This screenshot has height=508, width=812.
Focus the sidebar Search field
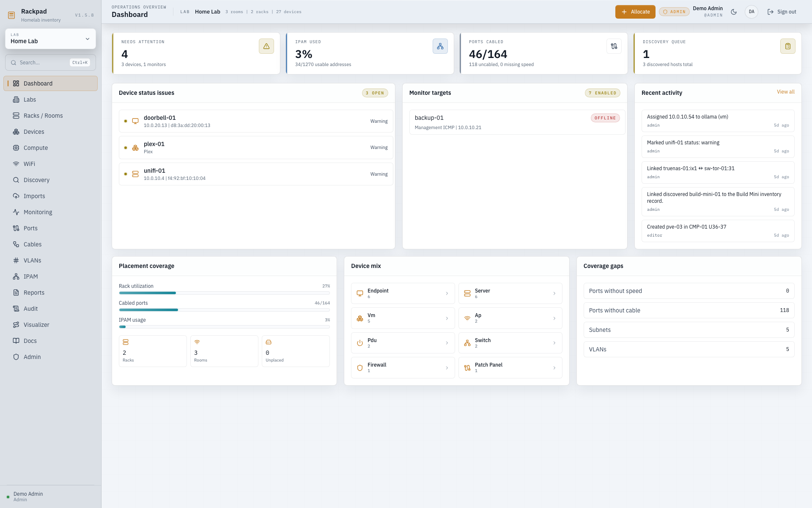coord(50,63)
